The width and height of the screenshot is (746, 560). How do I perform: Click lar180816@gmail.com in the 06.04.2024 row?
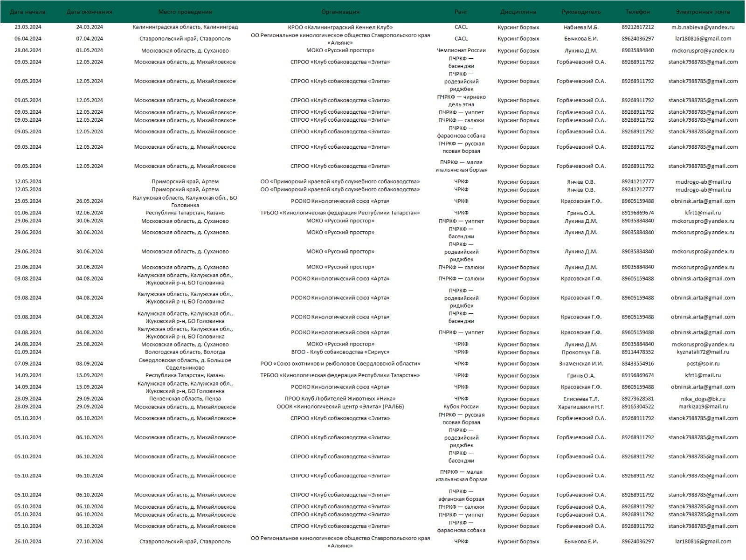[x=703, y=39]
